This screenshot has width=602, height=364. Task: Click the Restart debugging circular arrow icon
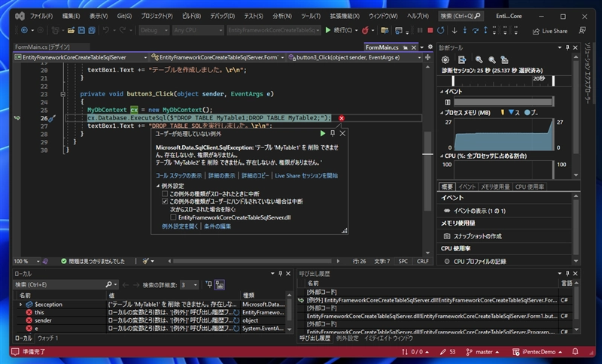point(441,30)
